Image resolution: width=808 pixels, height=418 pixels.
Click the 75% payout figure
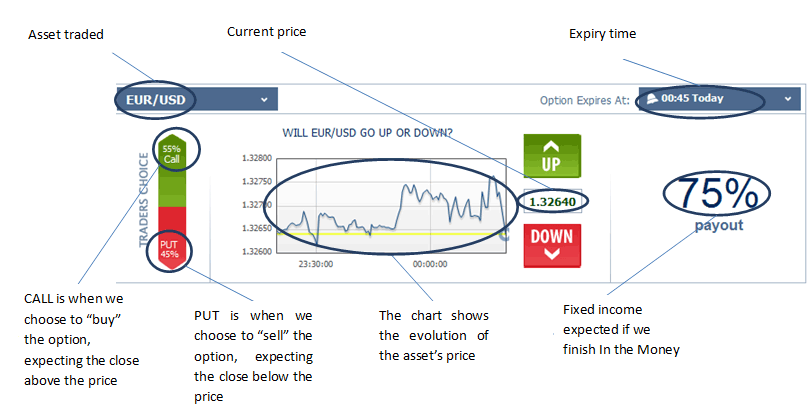(x=719, y=194)
